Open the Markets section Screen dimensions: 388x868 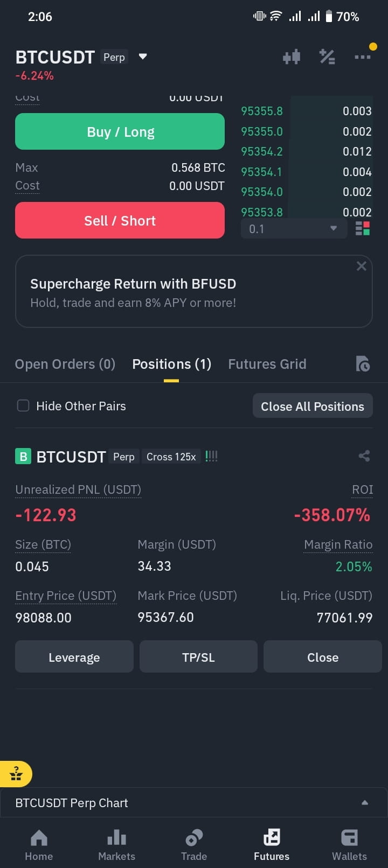(x=116, y=844)
